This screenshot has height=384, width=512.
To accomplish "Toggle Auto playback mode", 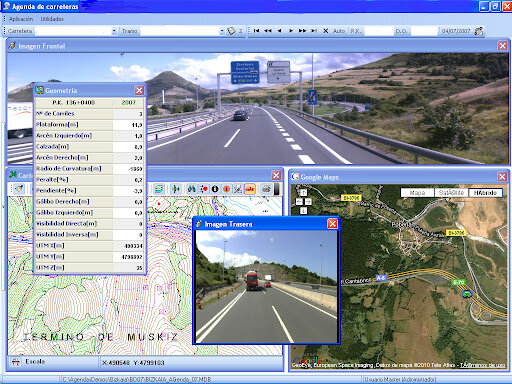I will [339, 31].
